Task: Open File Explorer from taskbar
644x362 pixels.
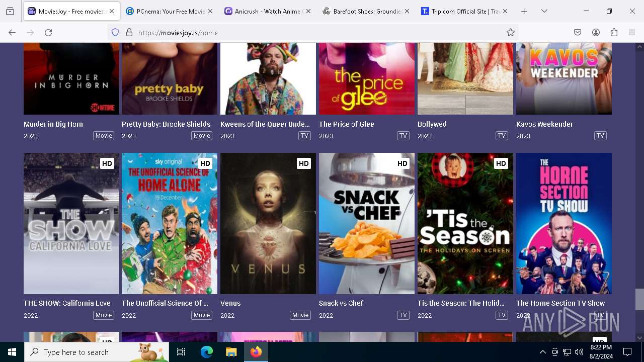Action: [231, 352]
